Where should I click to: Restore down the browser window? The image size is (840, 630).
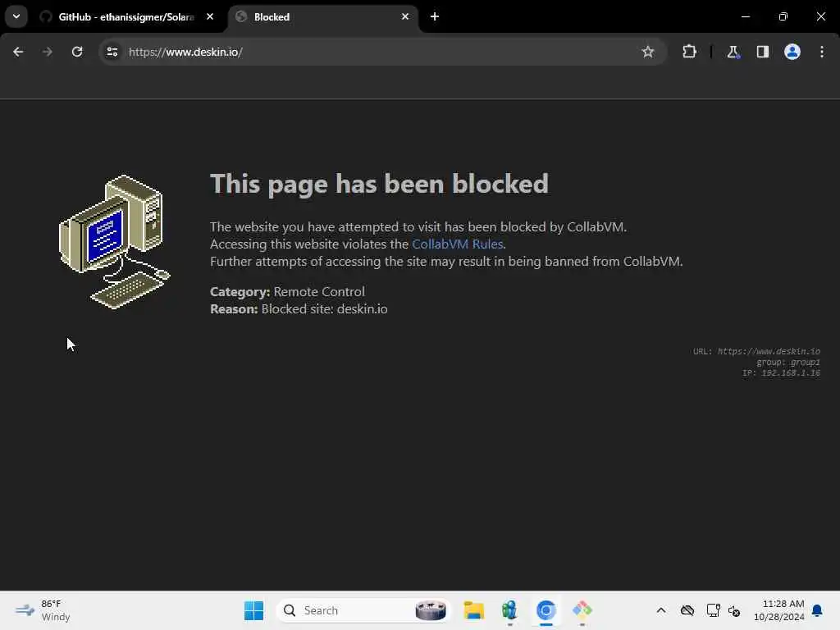click(x=783, y=16)
